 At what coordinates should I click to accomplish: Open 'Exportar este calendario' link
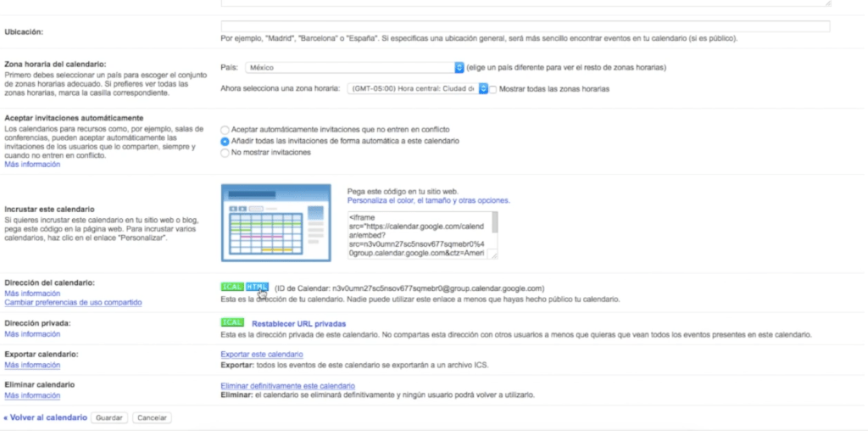(x=261, y=354)
